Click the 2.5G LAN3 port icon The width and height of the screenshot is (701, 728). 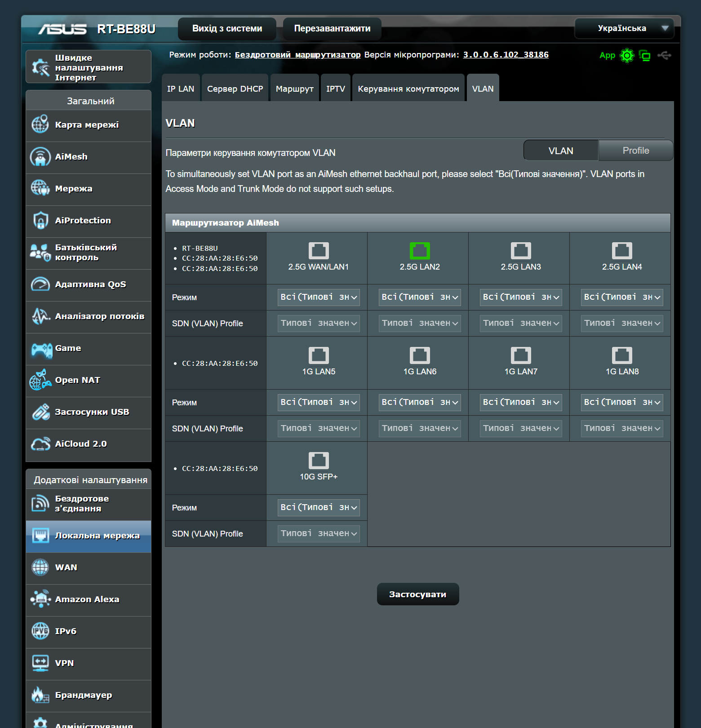tap(521, 250)
